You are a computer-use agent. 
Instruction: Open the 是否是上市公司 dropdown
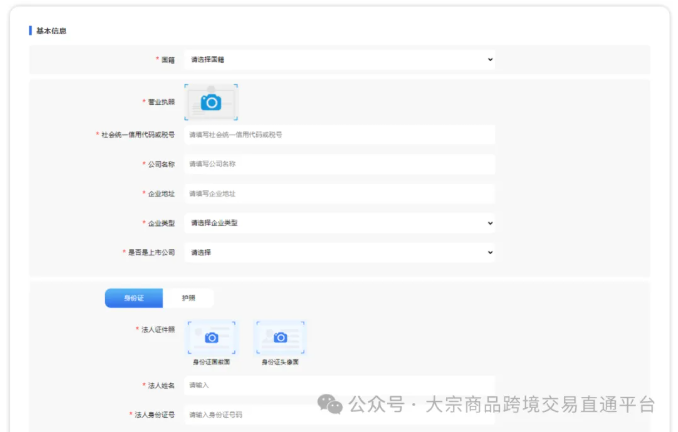(x=339, y=253)
